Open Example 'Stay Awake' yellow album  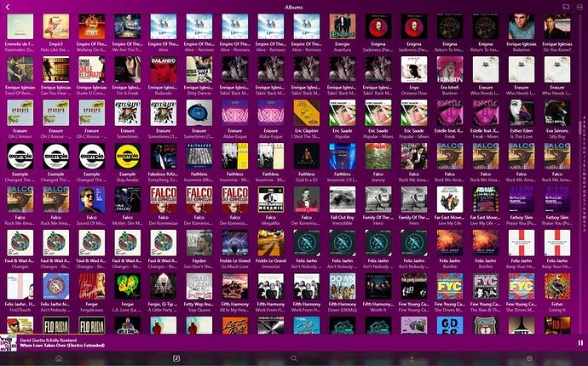pyautogui.click(x=128, y=157)
